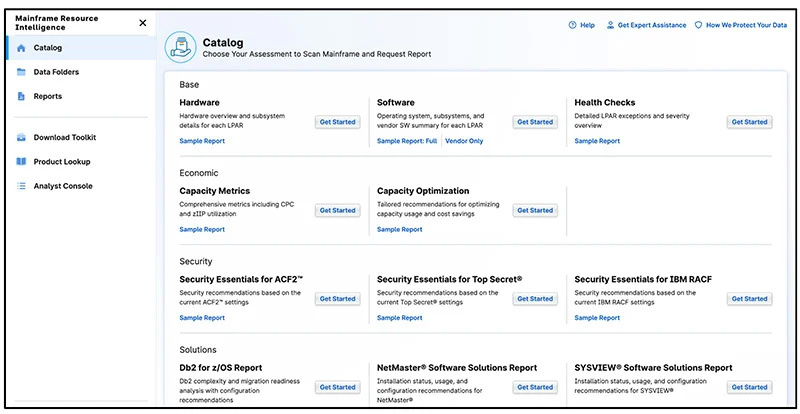Click the Security Essentials for IBM RACF title

[643, 279]
